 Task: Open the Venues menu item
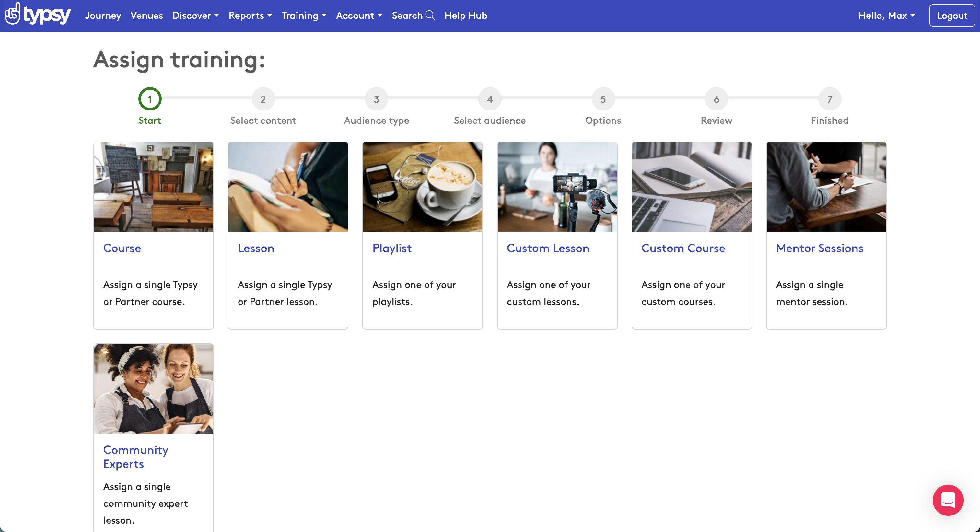click(x=146, y=16)
